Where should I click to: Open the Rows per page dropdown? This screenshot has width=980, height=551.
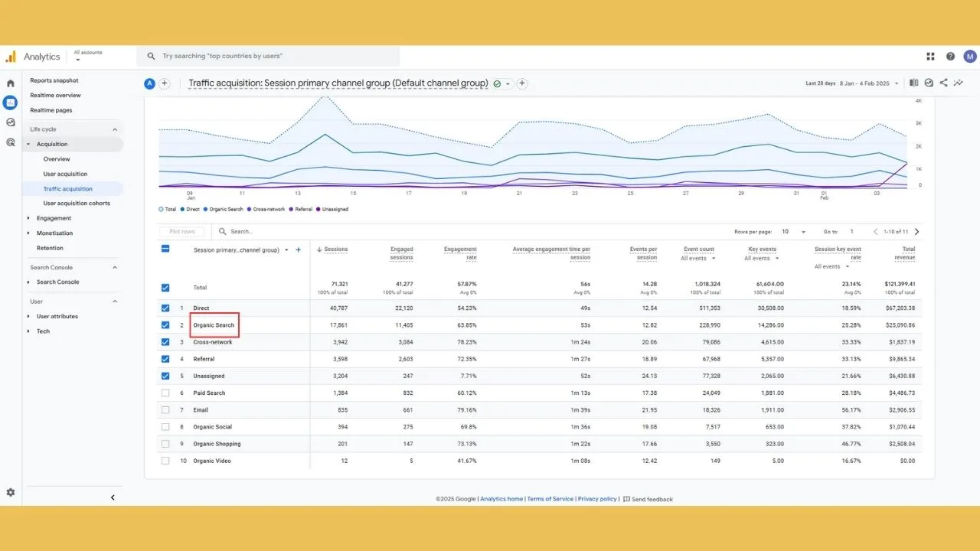(795, 231)
